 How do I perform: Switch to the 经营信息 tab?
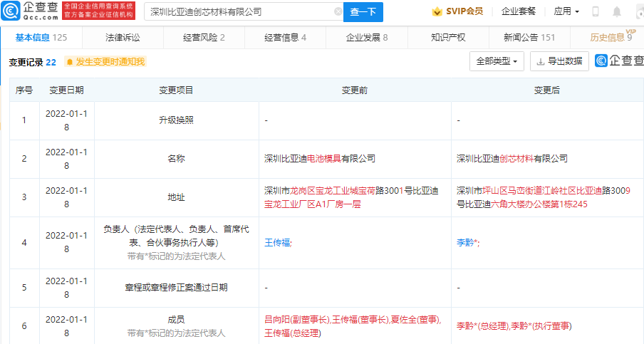(285, 38)
